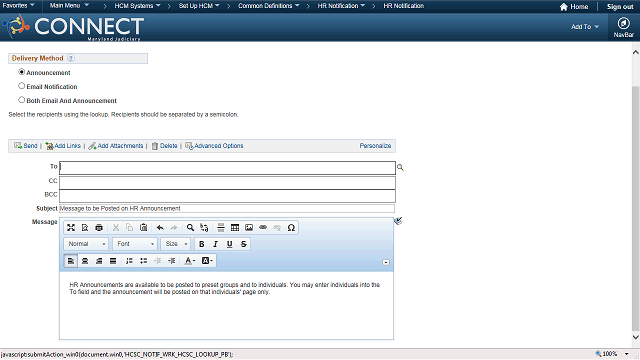Insert a horizontal line
This screenshot has height=360, width=640.
coord(221,228)
